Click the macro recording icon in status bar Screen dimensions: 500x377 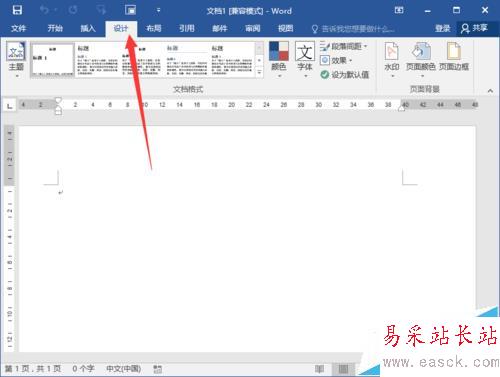(157, 369)
